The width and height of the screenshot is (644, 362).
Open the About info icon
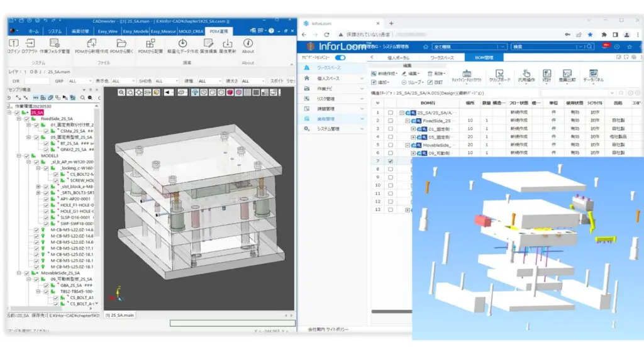coord(248,43)
